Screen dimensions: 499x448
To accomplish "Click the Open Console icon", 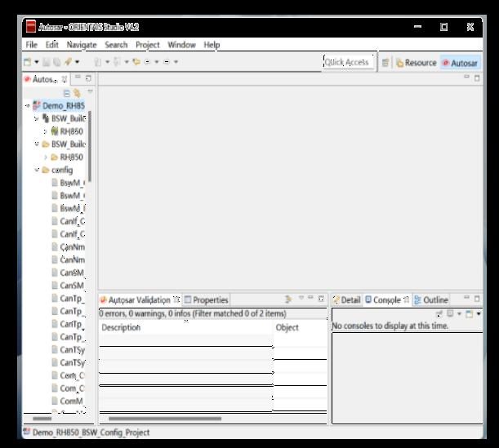I will (x=470, y=314).
